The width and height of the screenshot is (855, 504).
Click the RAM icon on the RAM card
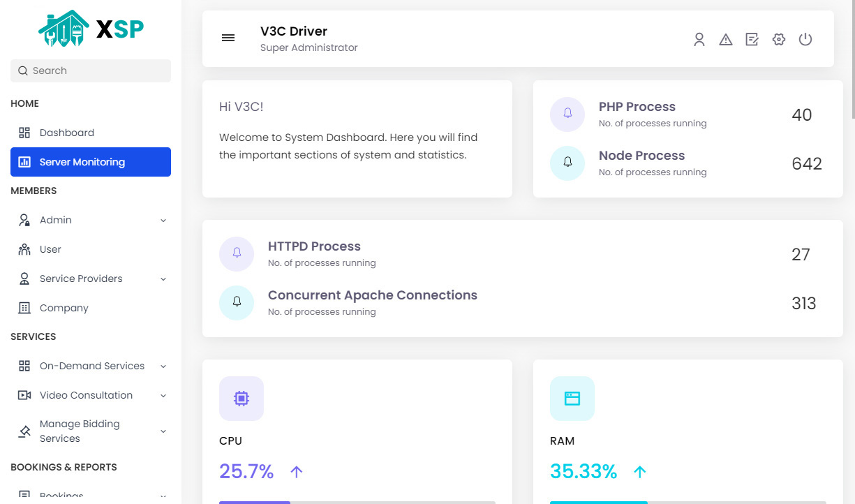572,398
